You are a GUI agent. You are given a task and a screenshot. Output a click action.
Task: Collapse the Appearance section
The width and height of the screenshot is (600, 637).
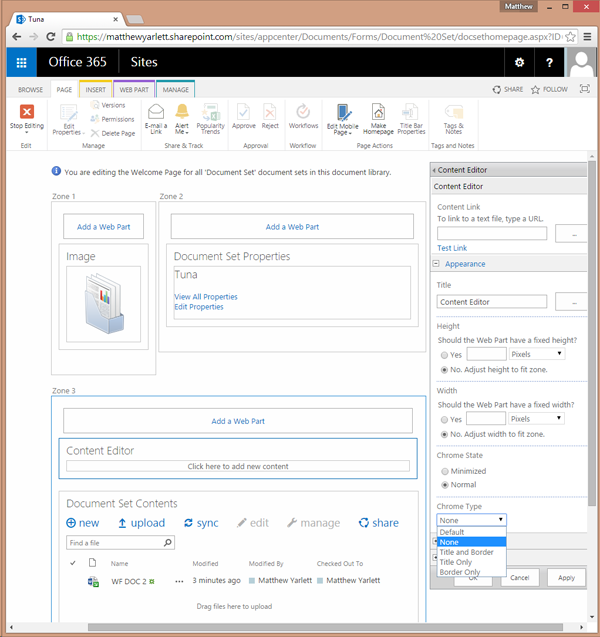click(x=436, y=264)
